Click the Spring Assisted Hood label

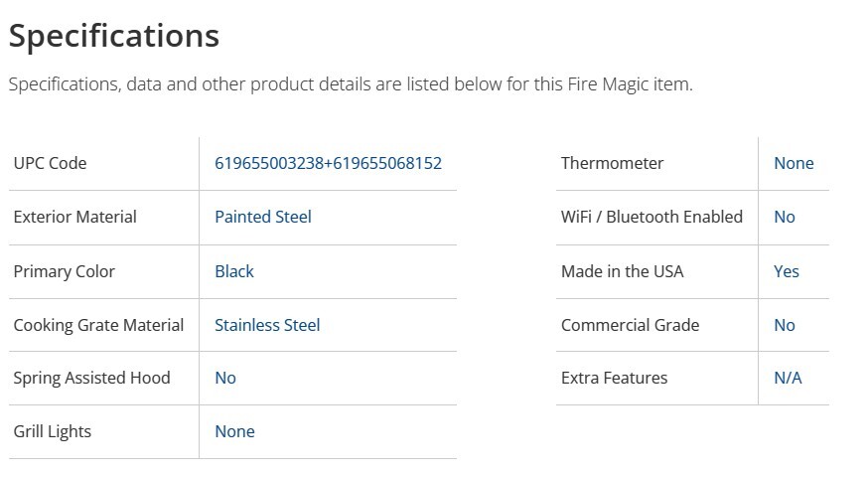pos(91,378)
